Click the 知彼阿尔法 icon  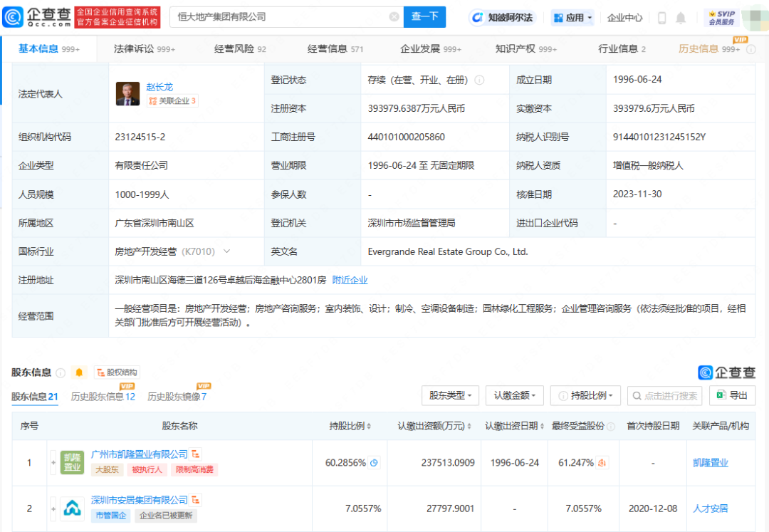pyautogui.click(x=477, y=18)
